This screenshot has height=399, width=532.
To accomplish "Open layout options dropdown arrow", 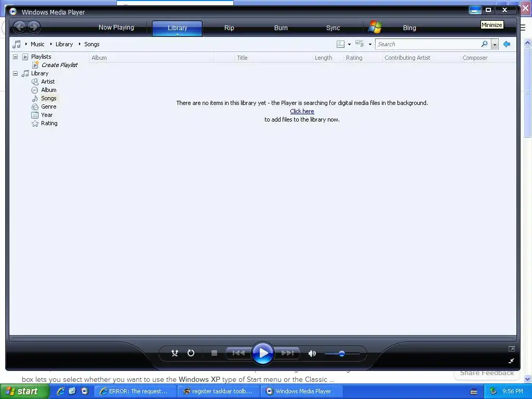I will pos(349,45).
